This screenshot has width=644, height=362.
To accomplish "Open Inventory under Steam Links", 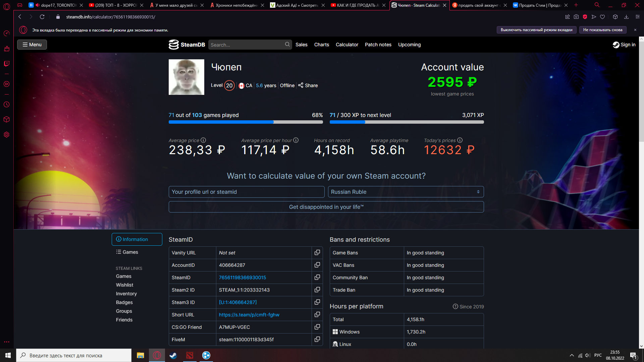I will 126,294.
